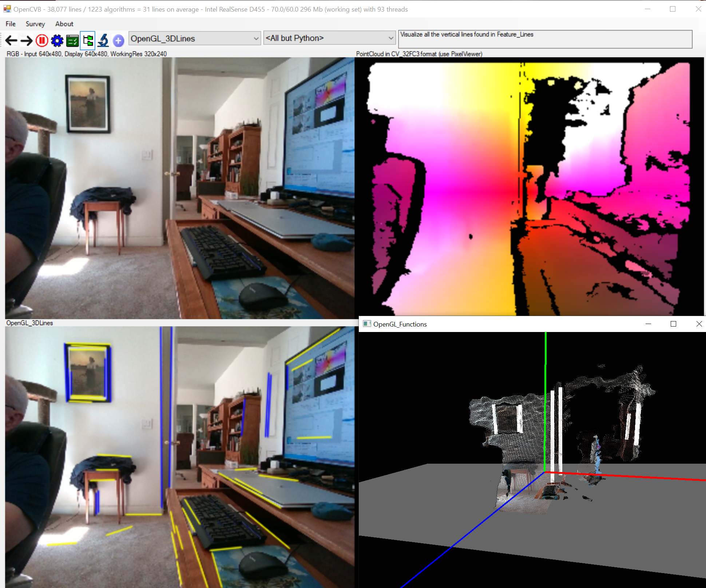This screenshot has width=706, height=588.
Task: Click the purple plus add icon
Action: pyautogui.click(x=118, y=40)
